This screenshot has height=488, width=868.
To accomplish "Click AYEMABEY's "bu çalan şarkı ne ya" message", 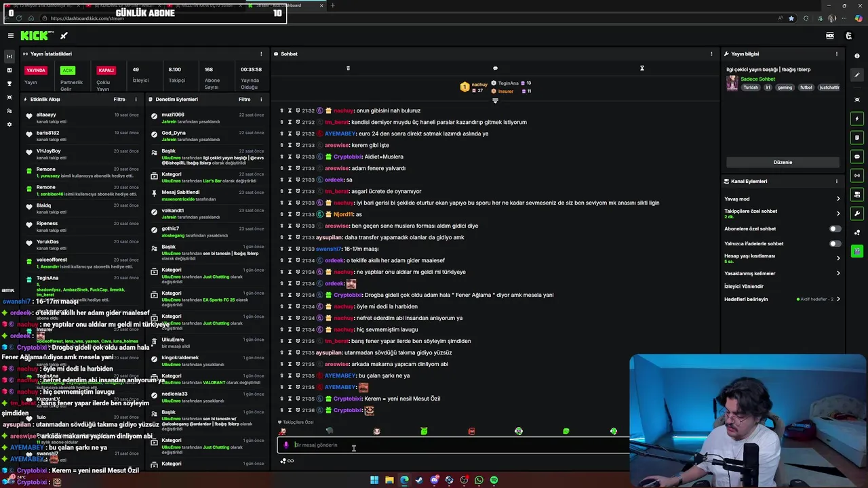I will pyautogui.click(x=384, y=375).
